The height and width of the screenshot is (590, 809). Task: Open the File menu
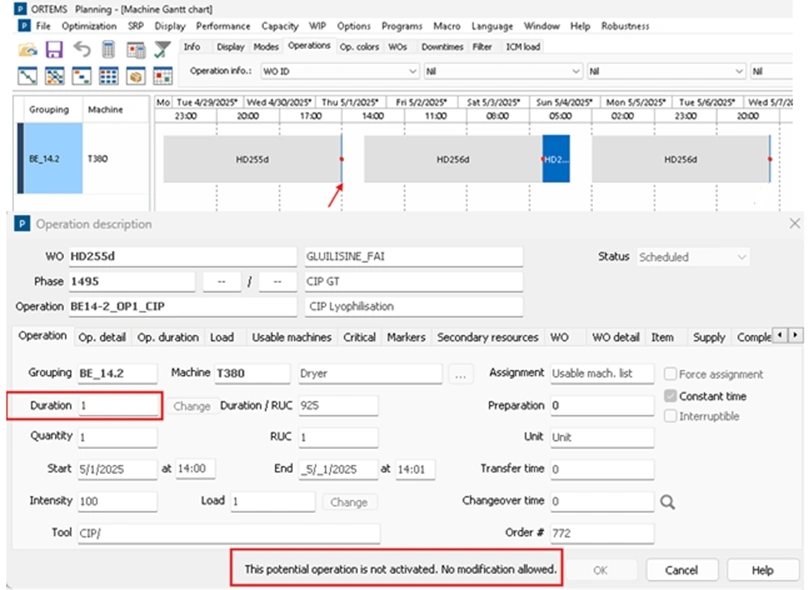pyautogui.click(x=43, y=26)
